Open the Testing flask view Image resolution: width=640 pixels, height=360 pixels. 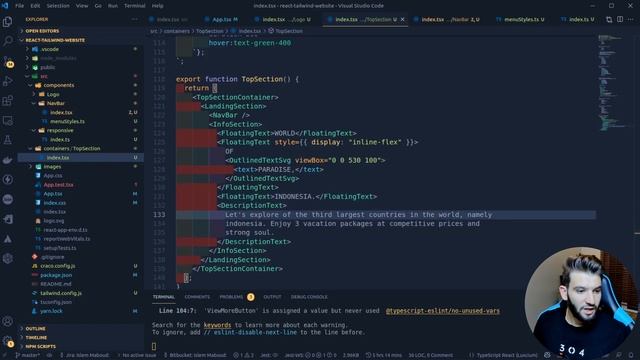(7, 140)
